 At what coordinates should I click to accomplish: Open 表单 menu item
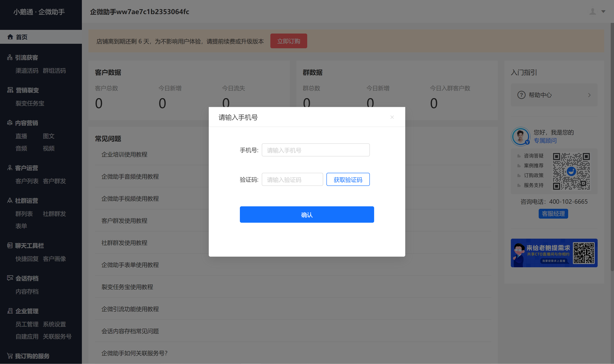point(21,226)
